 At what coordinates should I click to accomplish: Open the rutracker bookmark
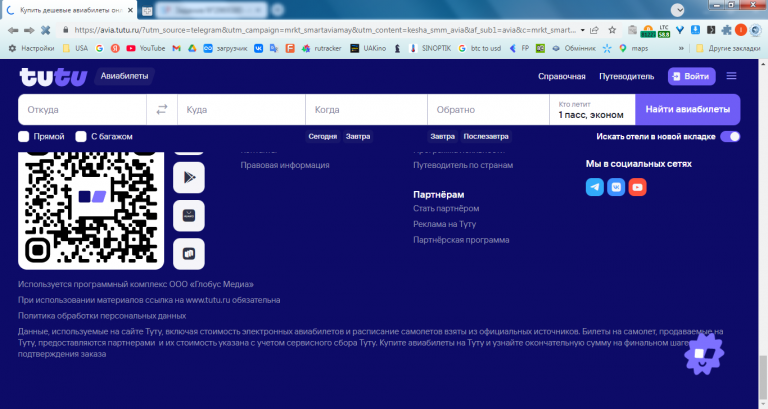(x=322, y=48)
